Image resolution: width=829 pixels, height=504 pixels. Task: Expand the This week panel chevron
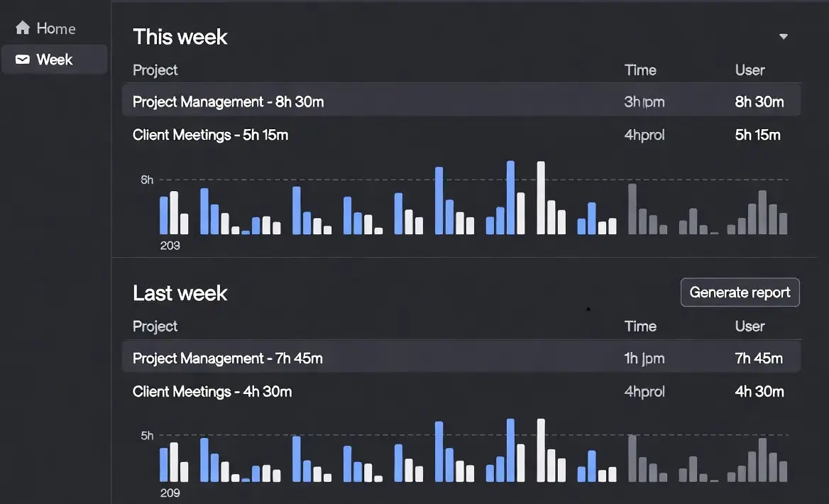(784, 35)
